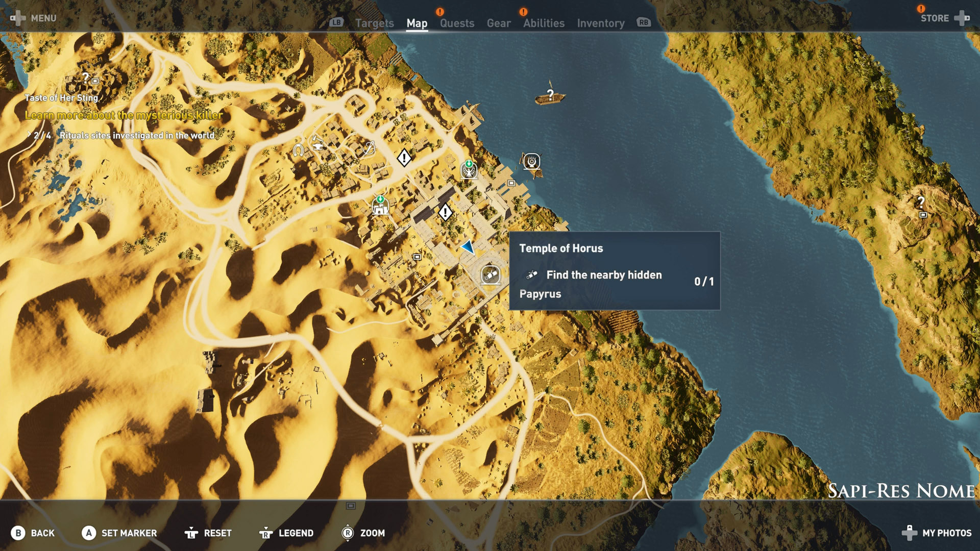Click SET MARKER

point(119,533)
